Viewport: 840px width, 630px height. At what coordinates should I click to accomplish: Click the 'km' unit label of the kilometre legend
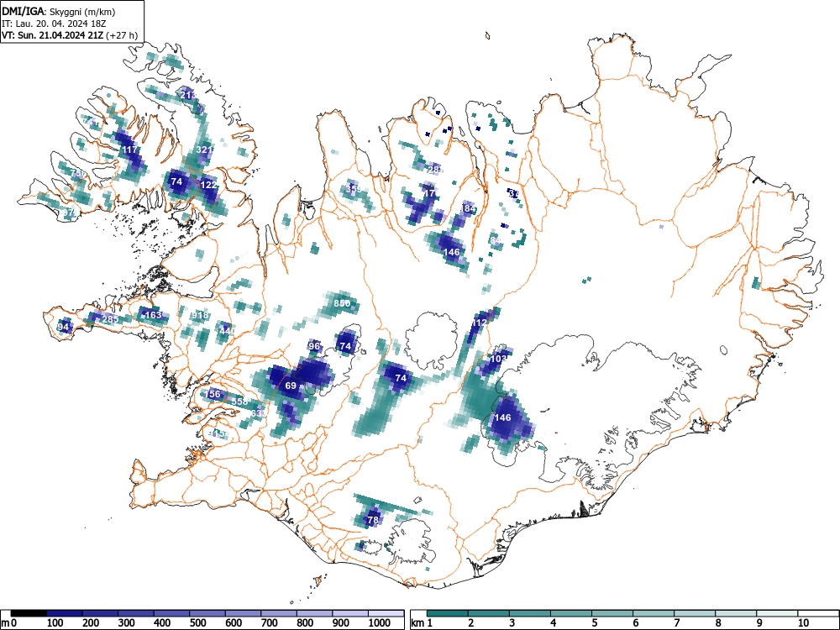pos(418,623)
